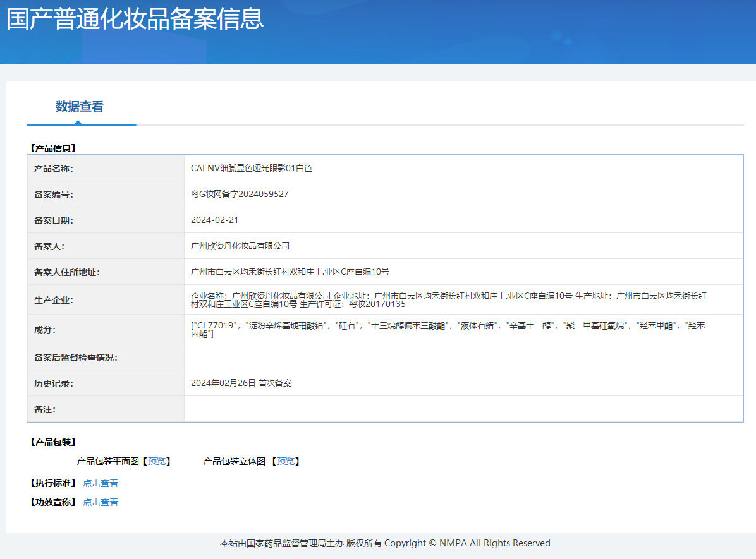Click the page title 国产普通化妆品备案信息
This screenshot has height=559, width=756.
(x=135, y=19)
